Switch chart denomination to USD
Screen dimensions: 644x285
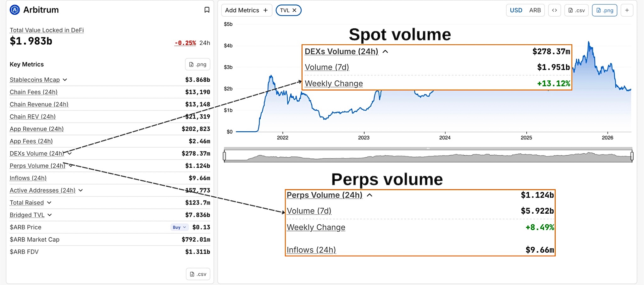[516, 10]
